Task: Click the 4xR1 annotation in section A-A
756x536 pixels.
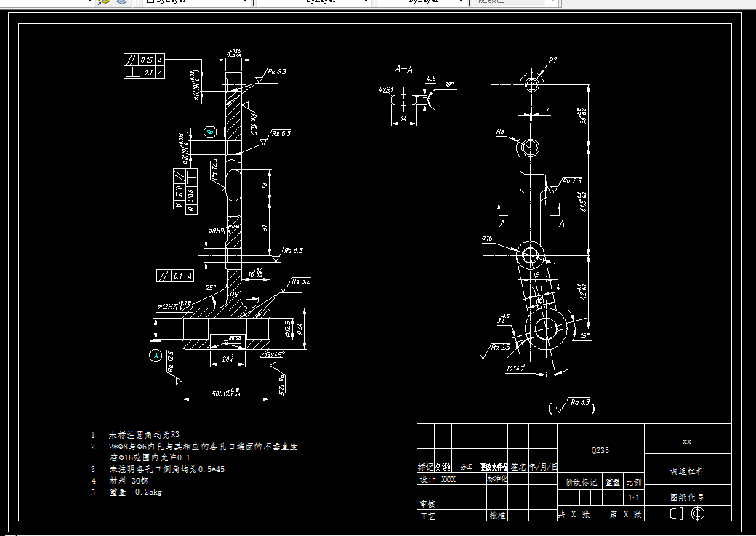Action: point(386,89)
